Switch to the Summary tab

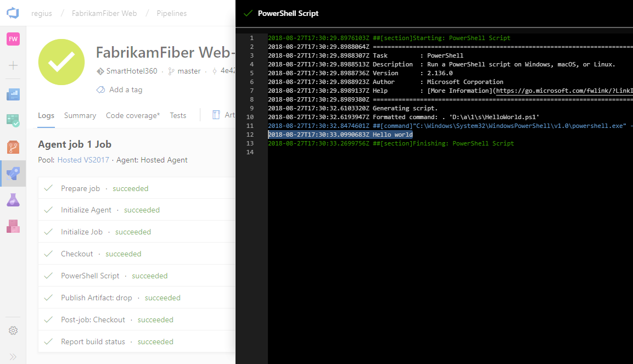(80, 115)
